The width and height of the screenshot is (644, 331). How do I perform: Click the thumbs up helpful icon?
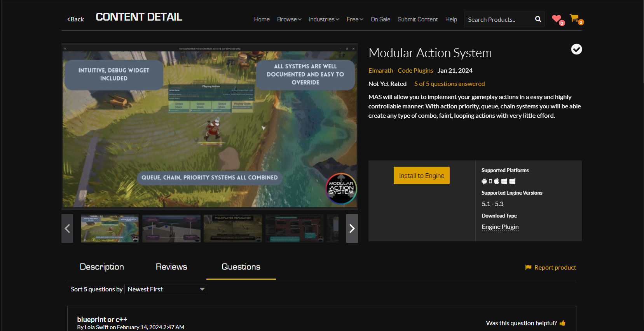(x=562, y=323)
